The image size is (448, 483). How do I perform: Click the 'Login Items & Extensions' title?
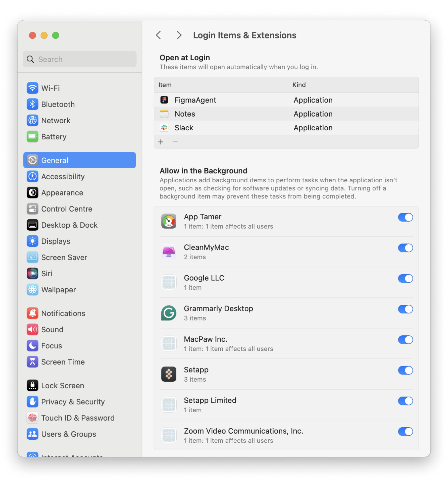245,35
